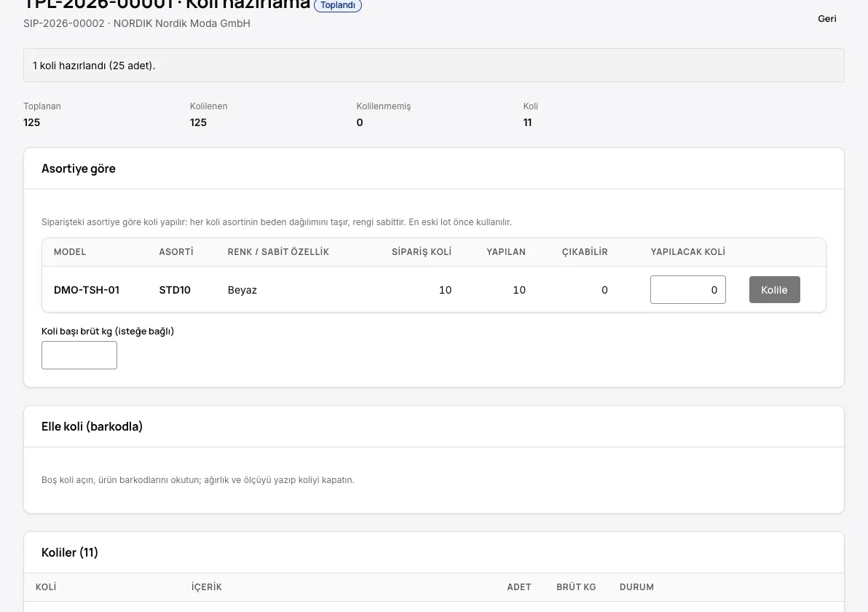Viewport: 868px width, 612px height.
Task: Click the Koliler (11) section heading
Action: pyautogui.click(x=70, y=553)
